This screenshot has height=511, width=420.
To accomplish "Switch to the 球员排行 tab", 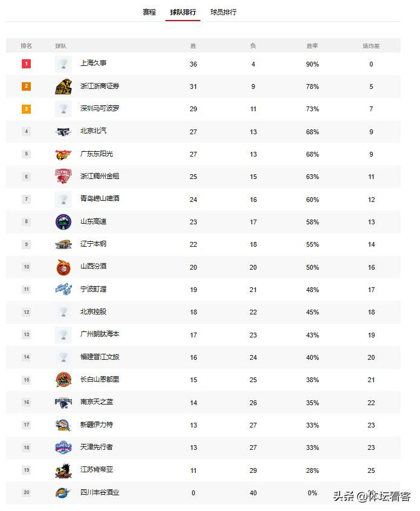I will pos(223,12).
